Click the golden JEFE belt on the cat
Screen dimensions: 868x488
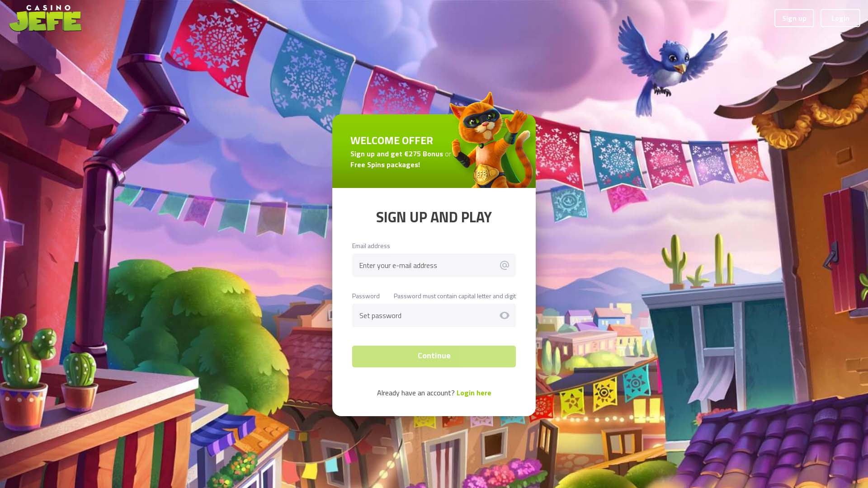(481, 174)
